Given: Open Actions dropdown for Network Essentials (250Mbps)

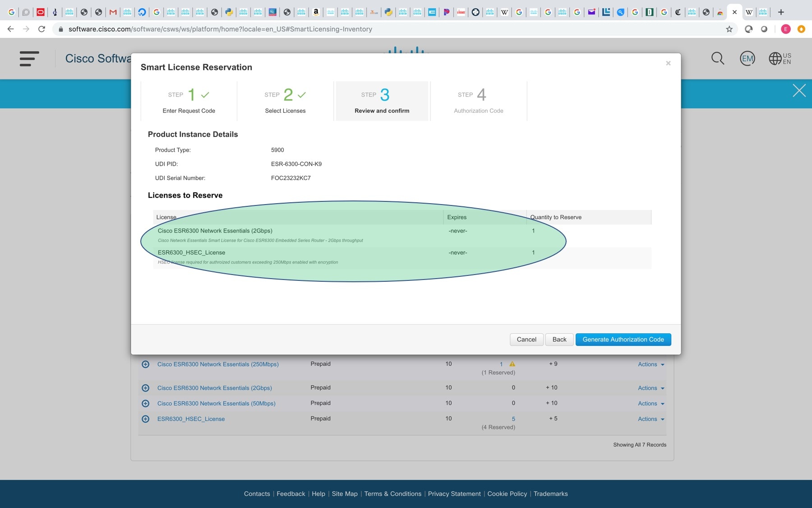Looking at the screenshot, I should (x=651, y=364).
